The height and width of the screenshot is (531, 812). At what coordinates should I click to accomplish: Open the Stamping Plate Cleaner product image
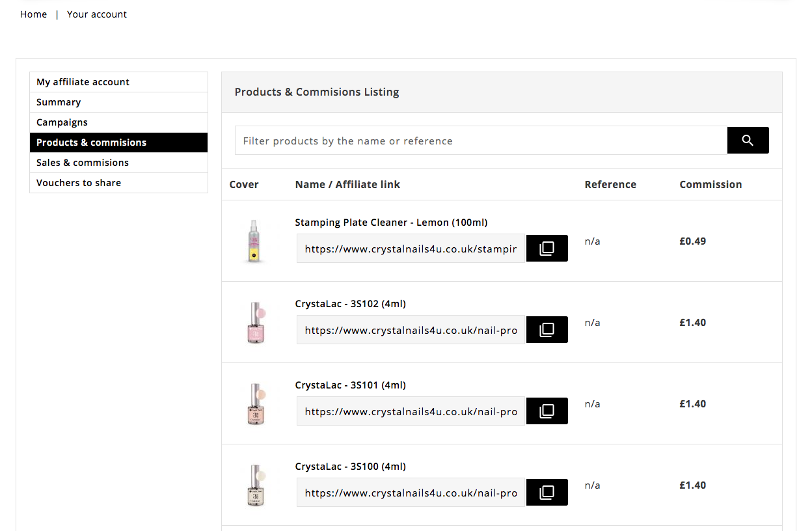tap(254, 241)
